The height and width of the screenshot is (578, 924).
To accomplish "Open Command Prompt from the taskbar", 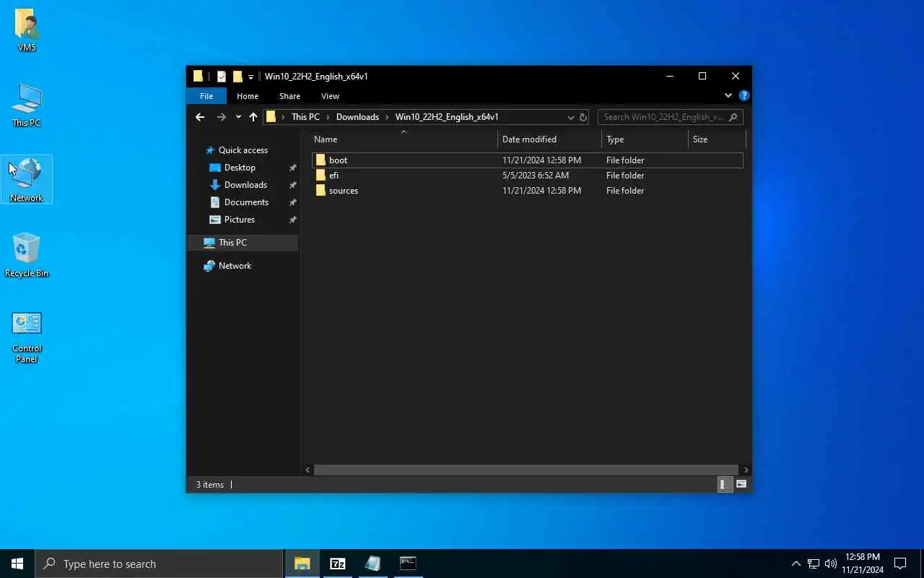I will click(408, 564).
